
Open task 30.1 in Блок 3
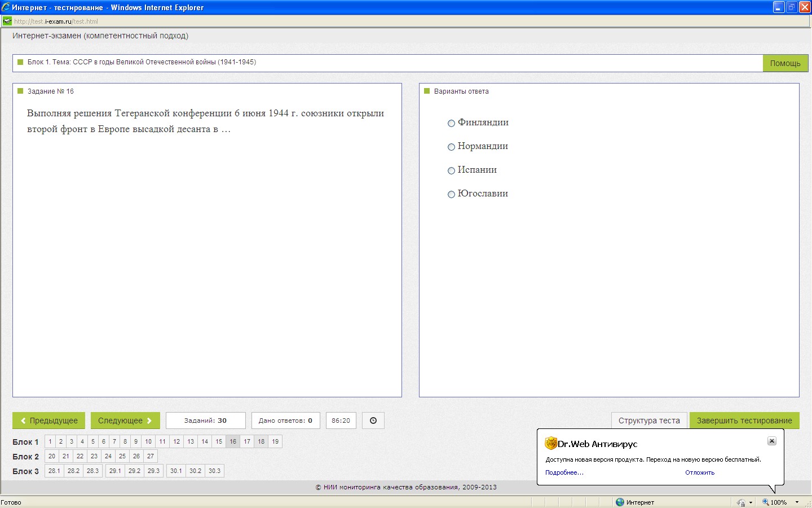pyautogui.click(x=176, y=471)
